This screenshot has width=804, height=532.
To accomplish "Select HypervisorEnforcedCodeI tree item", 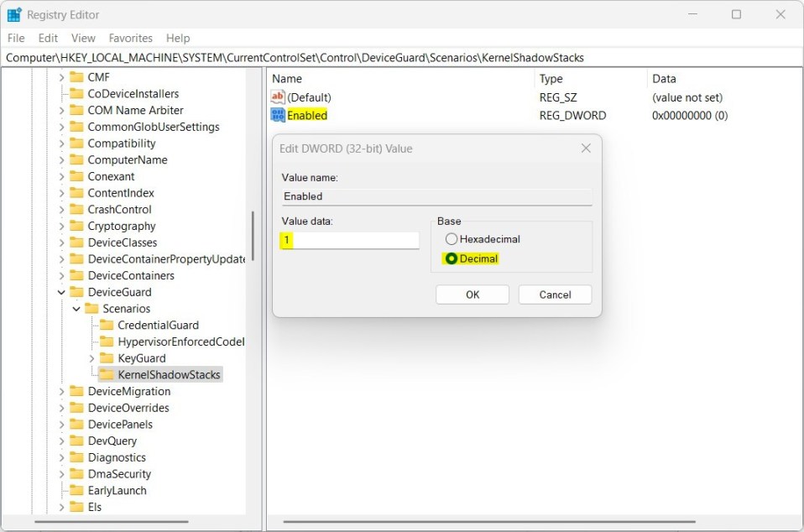I will pos(181,342).
